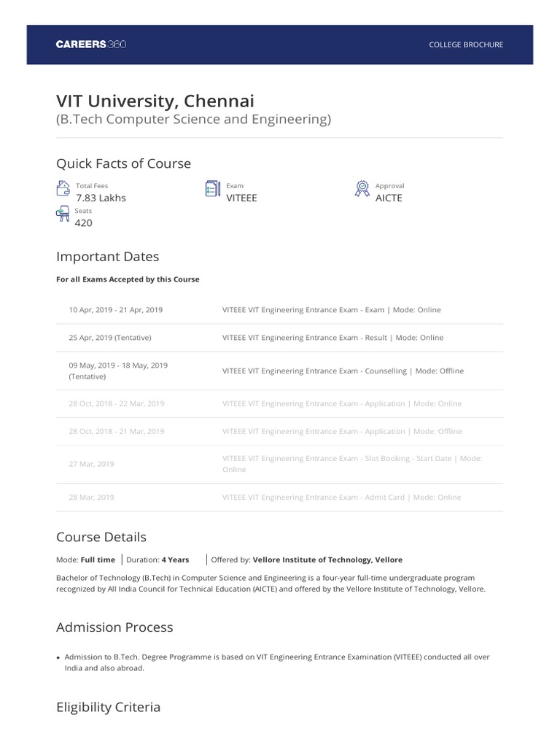Viewport: 560px width, 747px height.
Task: Select the 25 Apr 2019 Result row
Action: tap(279, 338)
